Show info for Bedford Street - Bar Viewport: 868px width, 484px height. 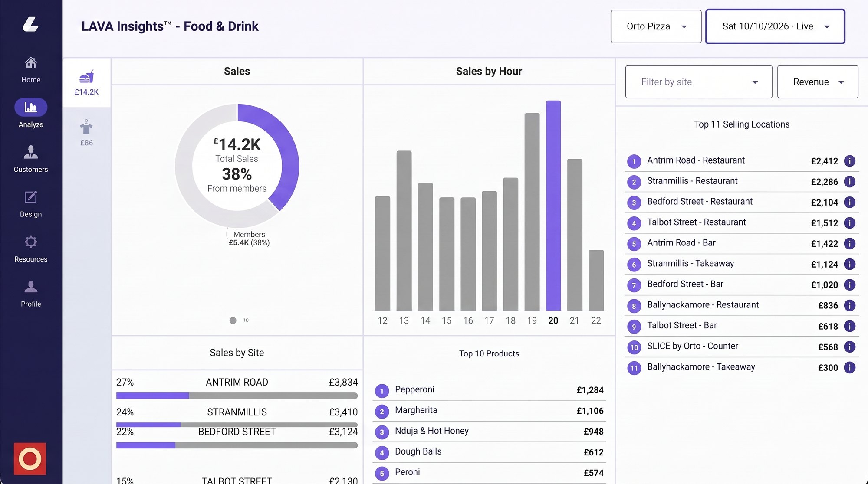(x=850, y=285)
